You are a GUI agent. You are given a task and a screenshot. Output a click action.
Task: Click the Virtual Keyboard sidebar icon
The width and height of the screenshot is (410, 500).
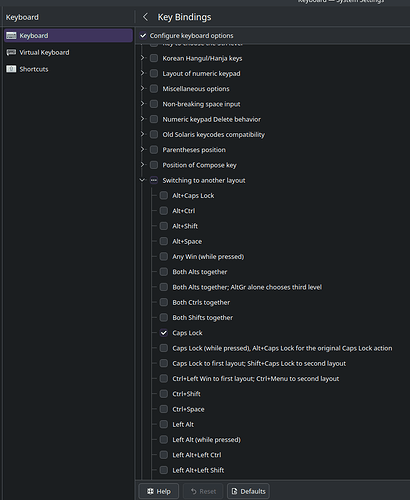pos(11,52)
